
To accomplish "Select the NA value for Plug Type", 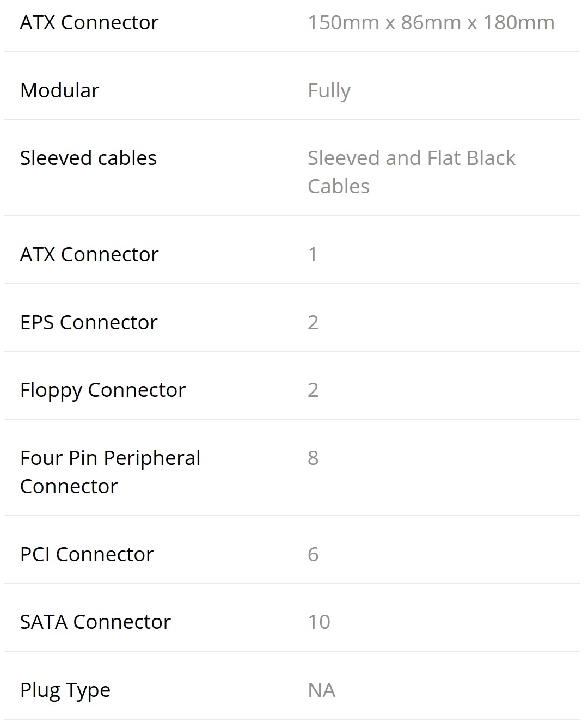I will pos(321,690).
